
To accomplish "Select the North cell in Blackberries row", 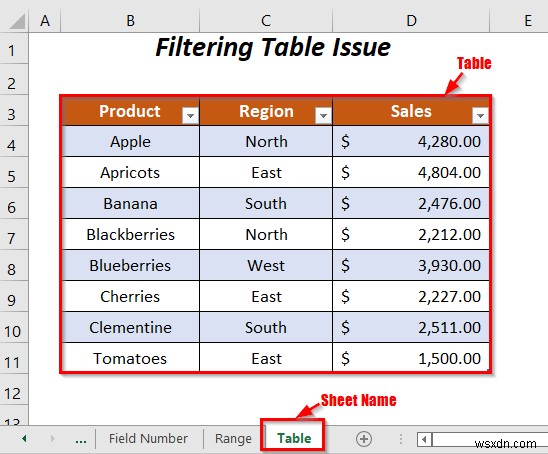I will click(x=266, y=234).
